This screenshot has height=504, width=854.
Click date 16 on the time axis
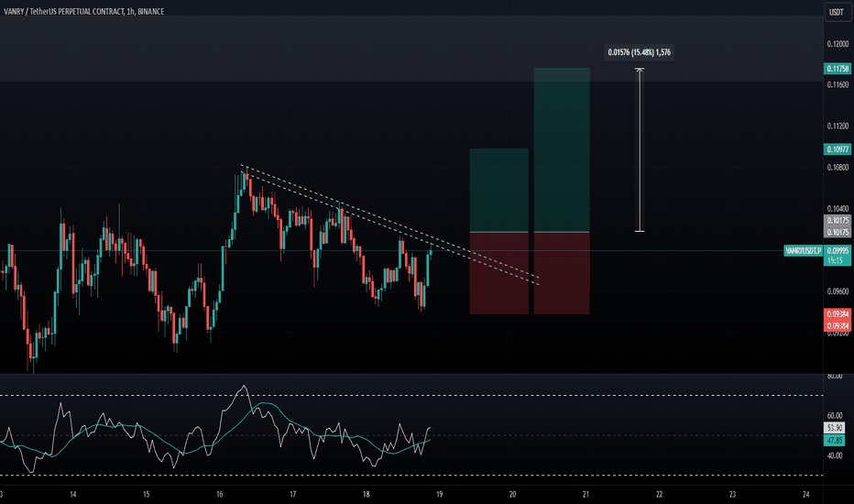[x=220, y=494]
